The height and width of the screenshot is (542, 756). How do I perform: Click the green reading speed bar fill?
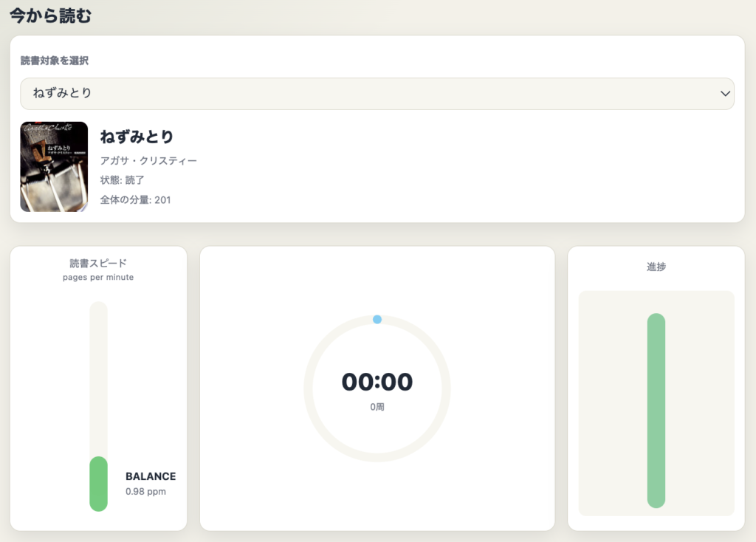tap(98, 484)
